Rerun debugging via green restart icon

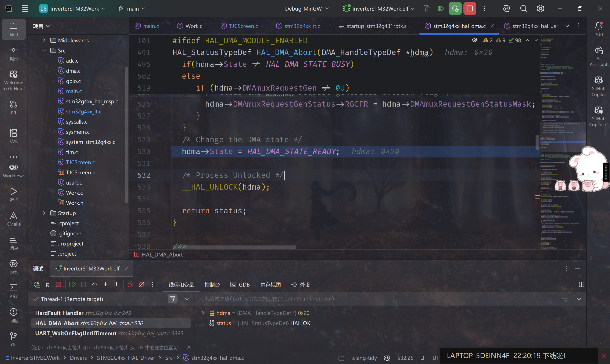(x=455, y=8)
